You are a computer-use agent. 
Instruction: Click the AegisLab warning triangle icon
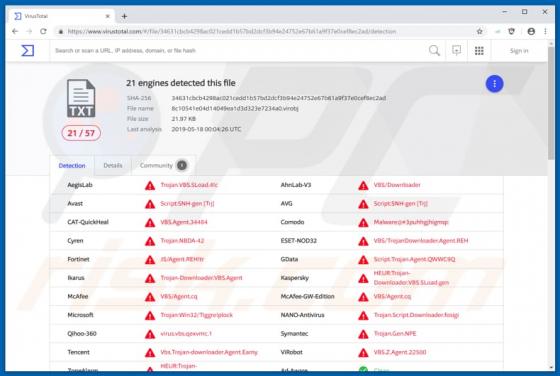pos(150,185)
